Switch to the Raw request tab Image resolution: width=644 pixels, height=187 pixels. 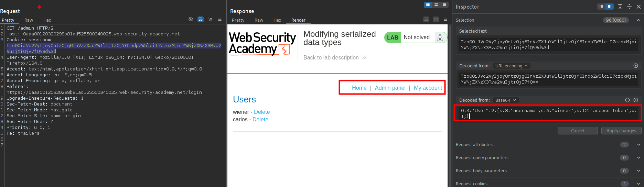(x=29, y=20)
